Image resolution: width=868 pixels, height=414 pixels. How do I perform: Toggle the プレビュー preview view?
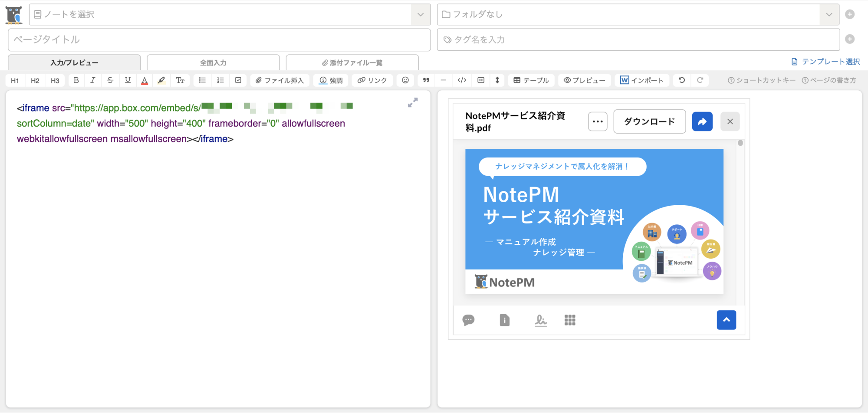[585, 81]
